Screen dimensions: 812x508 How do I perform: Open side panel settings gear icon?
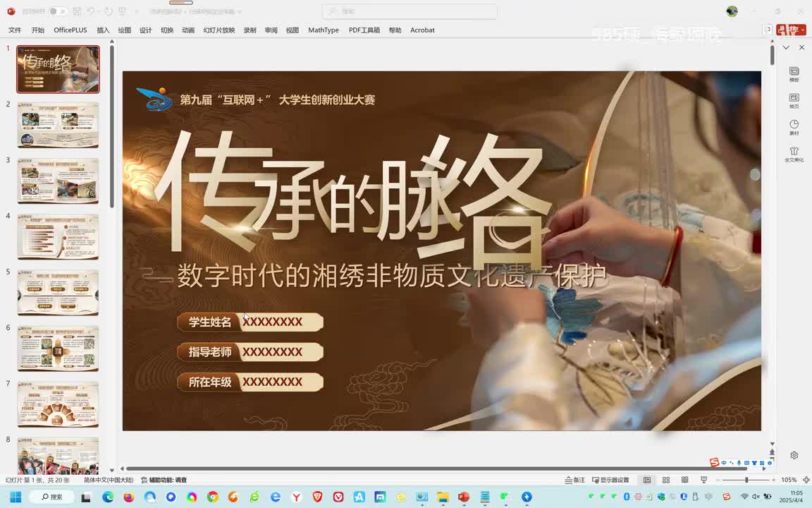pos(794,455)
